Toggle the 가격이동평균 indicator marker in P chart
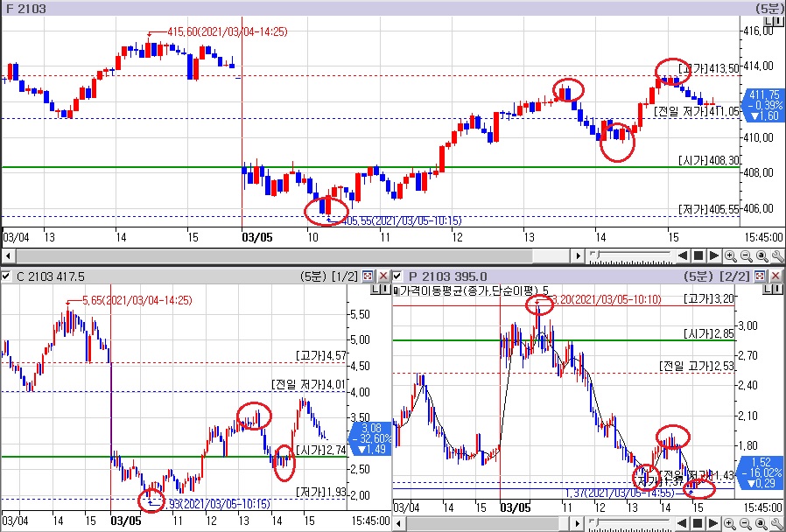Viewport: 786px width, 532px height. (396, 290)
